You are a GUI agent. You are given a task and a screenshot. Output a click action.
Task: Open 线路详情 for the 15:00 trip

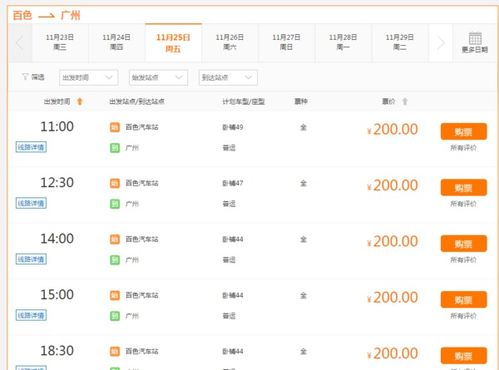coord(31,315)
